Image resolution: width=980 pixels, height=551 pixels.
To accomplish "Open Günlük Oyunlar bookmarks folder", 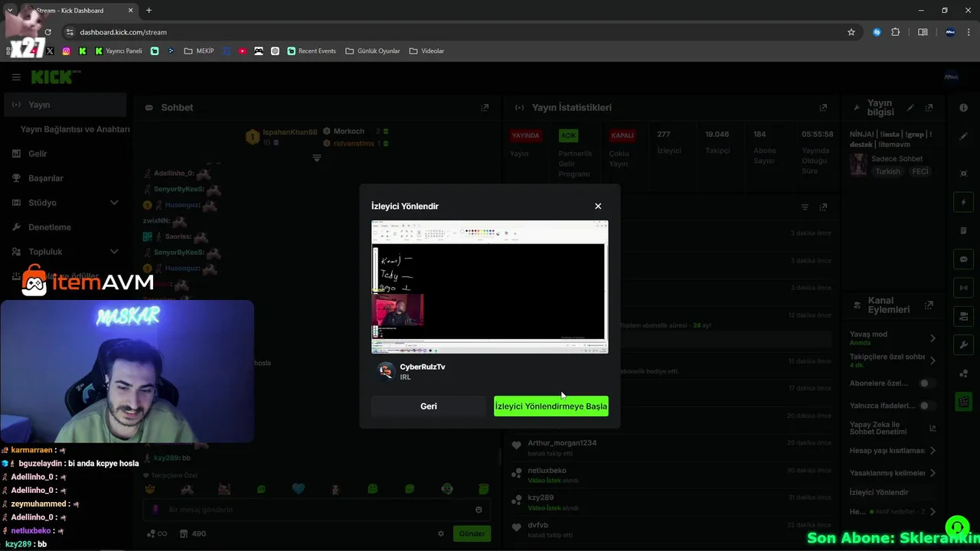I will pyautogui.click(x=373, y=51).
